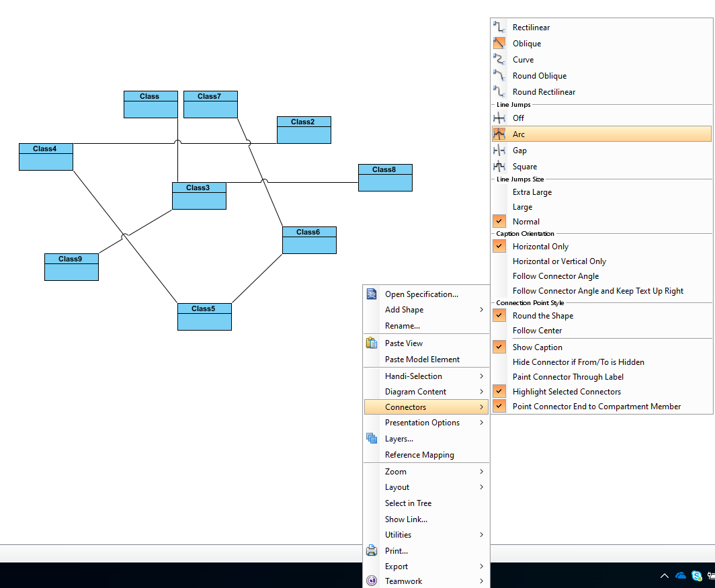
Task: Pick the Curve connector style icon
Action: click(499, 59)
